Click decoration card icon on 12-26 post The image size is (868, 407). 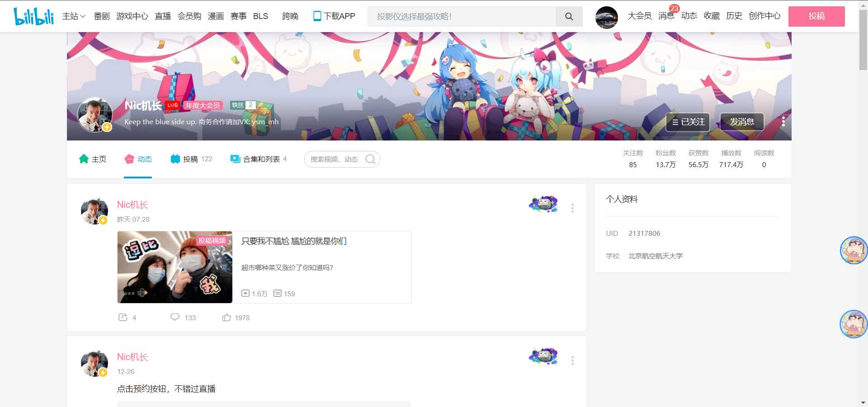[543, 356]
